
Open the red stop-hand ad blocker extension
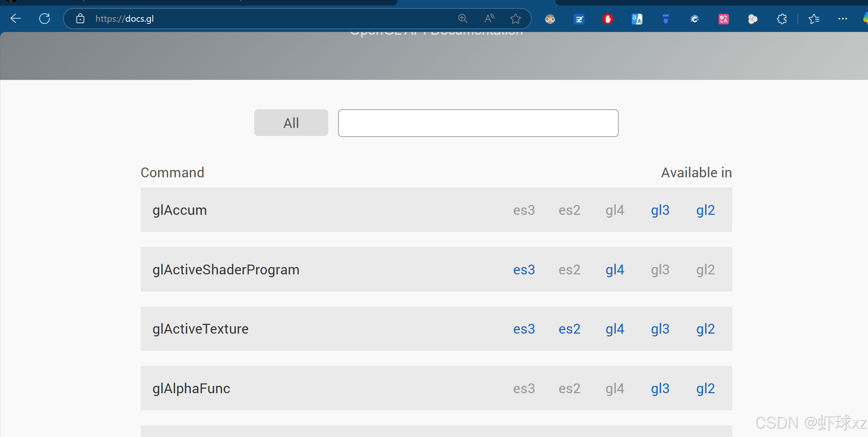click(x=608, y=19)
